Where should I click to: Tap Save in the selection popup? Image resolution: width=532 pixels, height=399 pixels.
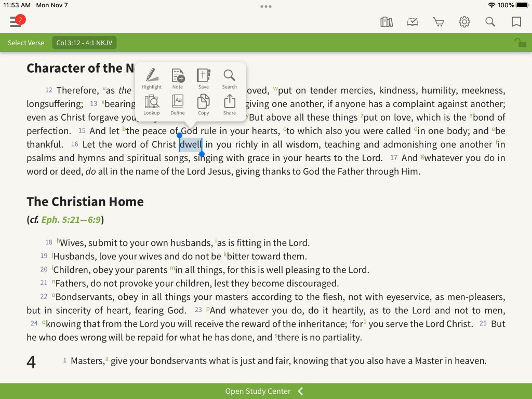[204, 79]
